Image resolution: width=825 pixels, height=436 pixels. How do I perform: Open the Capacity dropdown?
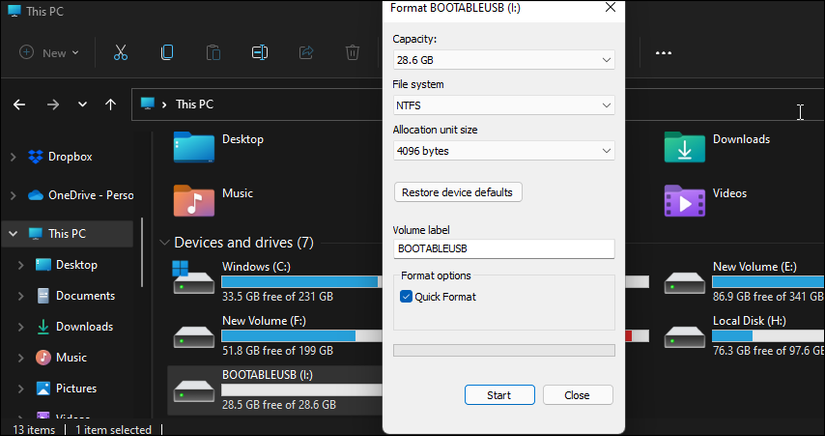504,60
